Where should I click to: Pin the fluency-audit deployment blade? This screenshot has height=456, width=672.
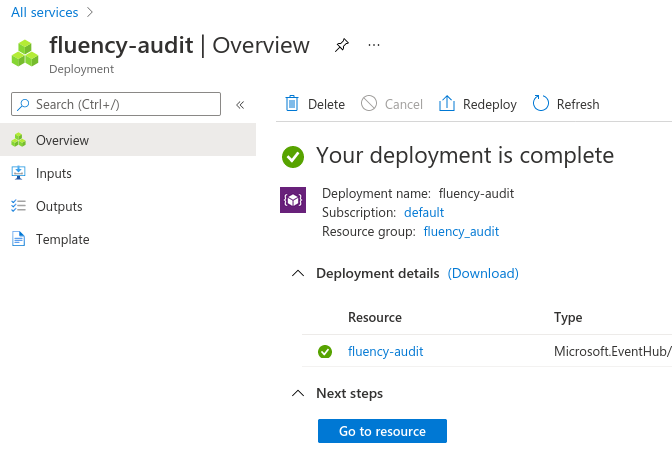342,45
